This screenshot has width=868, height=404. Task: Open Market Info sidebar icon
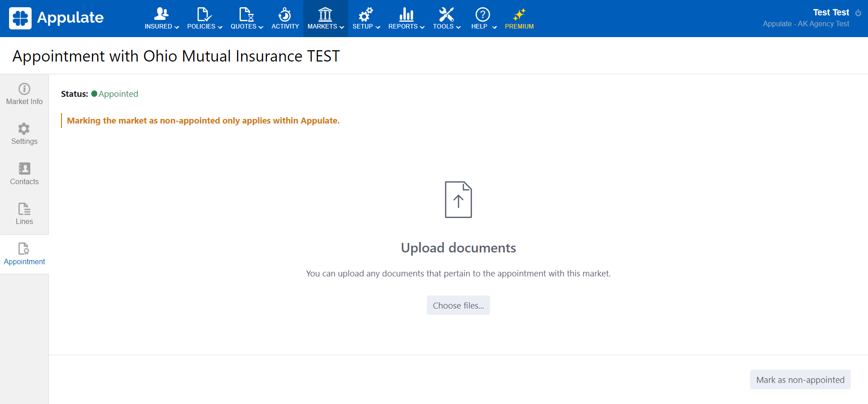24,89
